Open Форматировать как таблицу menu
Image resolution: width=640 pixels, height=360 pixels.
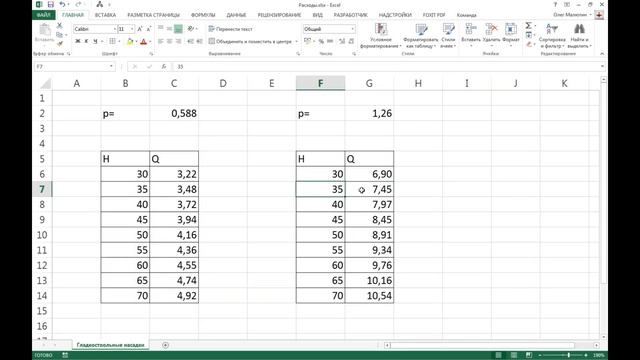point(421,36)
